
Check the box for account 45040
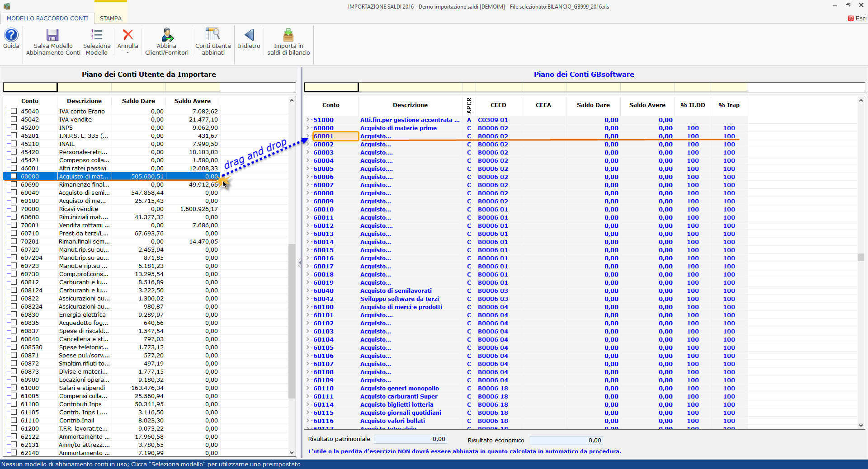[x=14, y=111]
